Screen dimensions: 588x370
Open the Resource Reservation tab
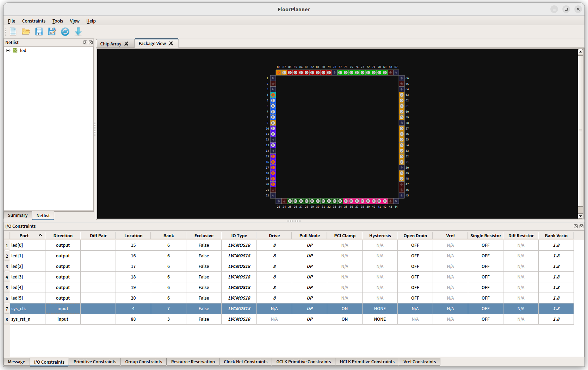tap(193, 362)
